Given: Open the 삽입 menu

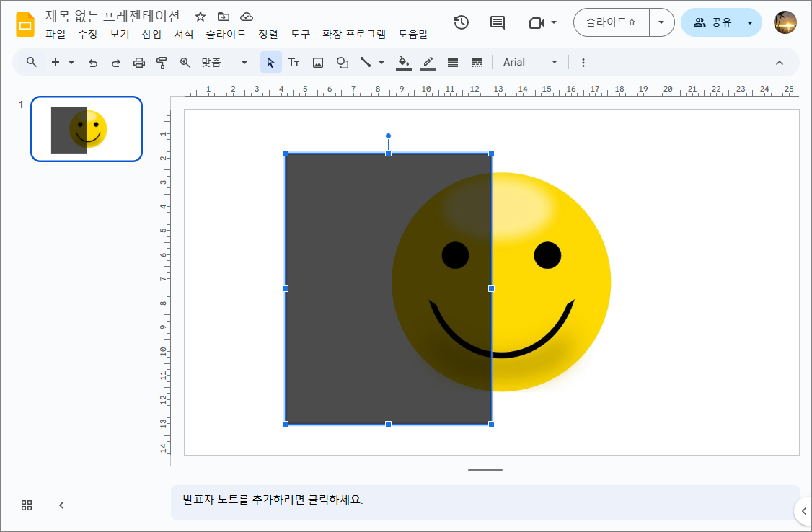Looking at the screenshot, I should click(x=151, y=34).
